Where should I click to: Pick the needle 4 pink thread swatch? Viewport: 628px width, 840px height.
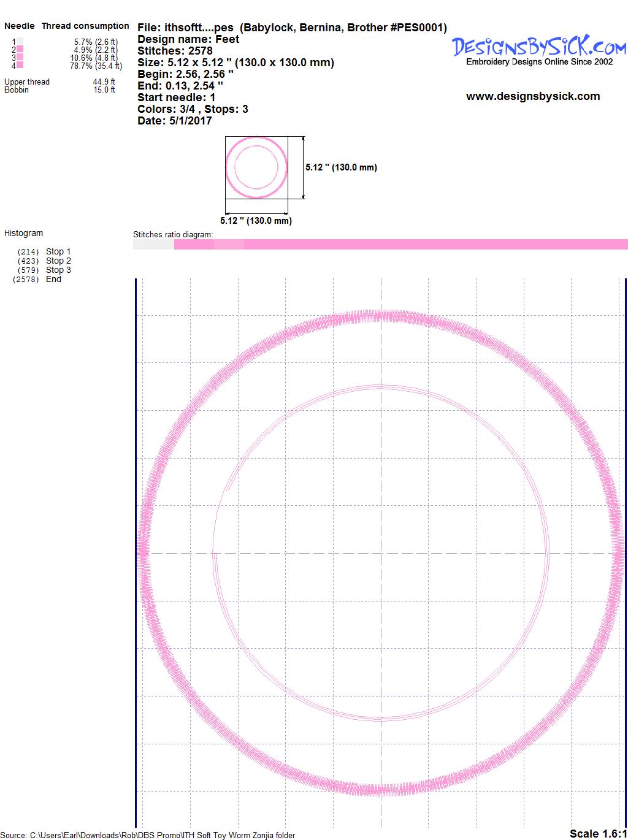pyautogui.click(x=20, y=65)
